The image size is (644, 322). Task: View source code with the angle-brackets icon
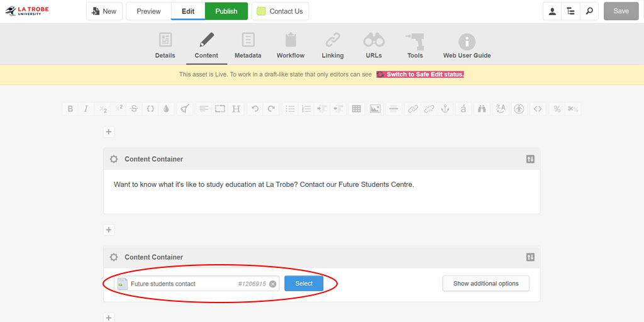pos(537,109)
